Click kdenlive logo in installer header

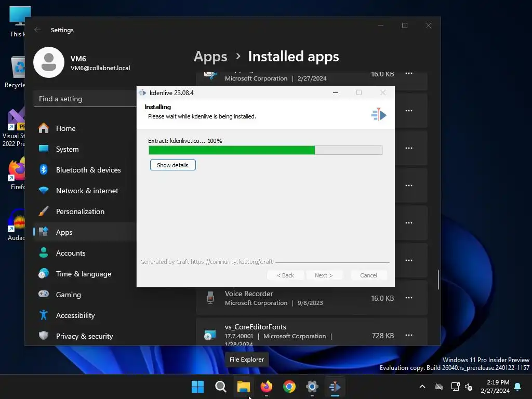tap(379, 115)
